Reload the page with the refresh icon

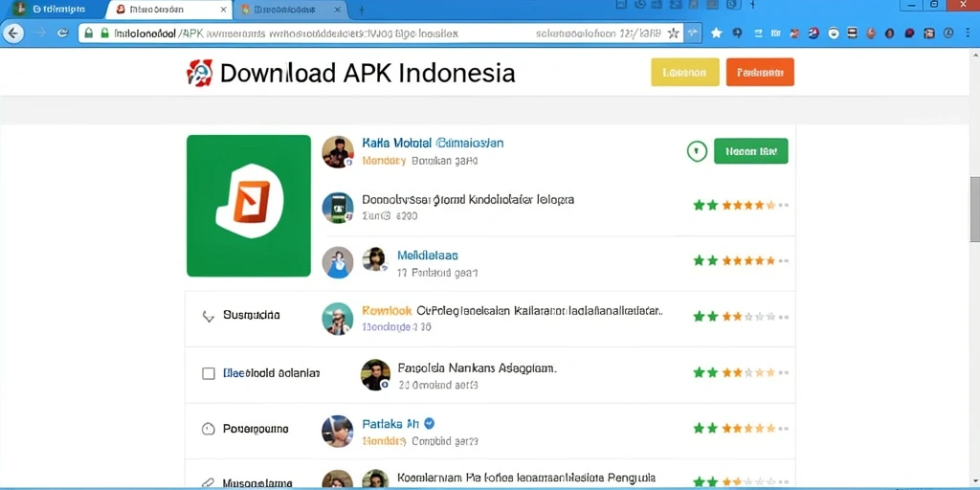pyautogui.click(x=62, y=33)
